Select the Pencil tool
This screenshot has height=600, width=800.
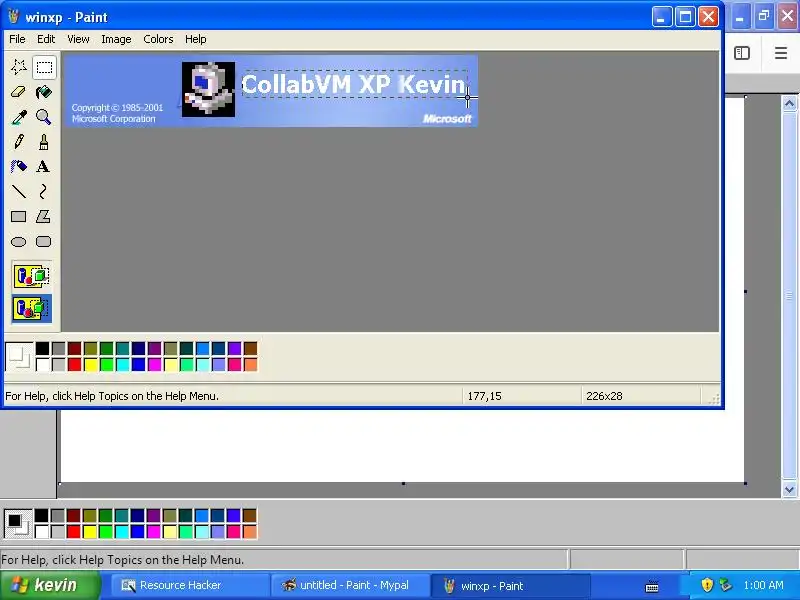click(19, 142)
